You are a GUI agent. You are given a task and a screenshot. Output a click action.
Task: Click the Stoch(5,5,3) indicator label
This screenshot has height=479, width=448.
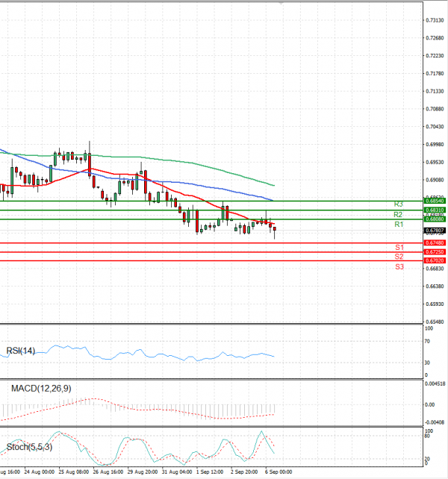pos(29,447)
